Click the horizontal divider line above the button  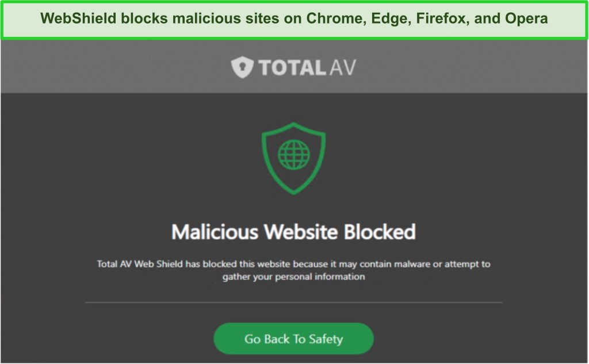tap(294, 302)
